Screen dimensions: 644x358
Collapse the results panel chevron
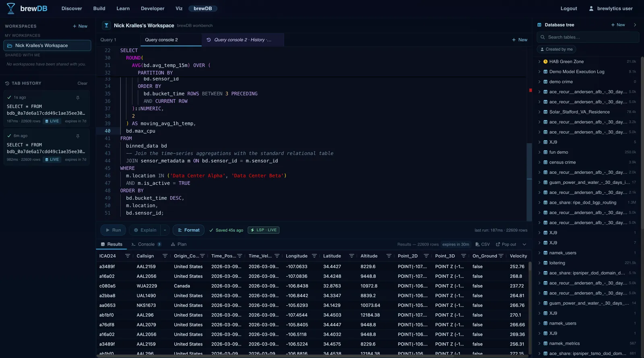[524, 244]
